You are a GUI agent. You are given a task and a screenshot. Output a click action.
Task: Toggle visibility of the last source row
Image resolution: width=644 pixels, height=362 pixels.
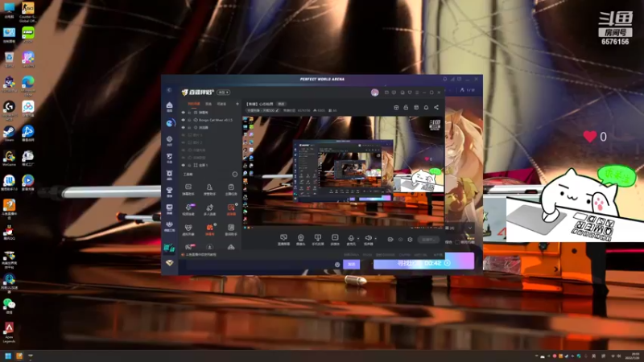184,165
